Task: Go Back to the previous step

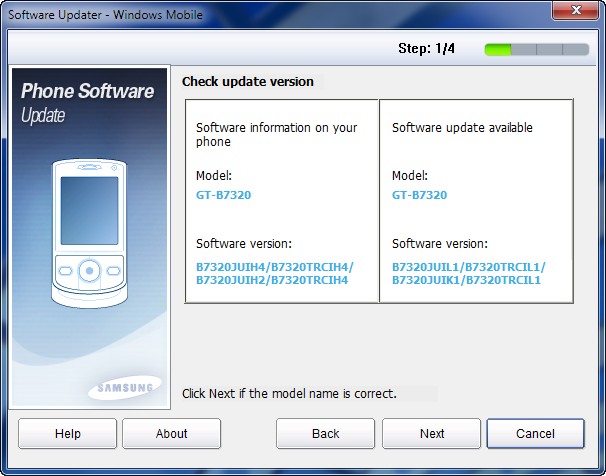Action: pyautogui.click(x=325, y=434)
